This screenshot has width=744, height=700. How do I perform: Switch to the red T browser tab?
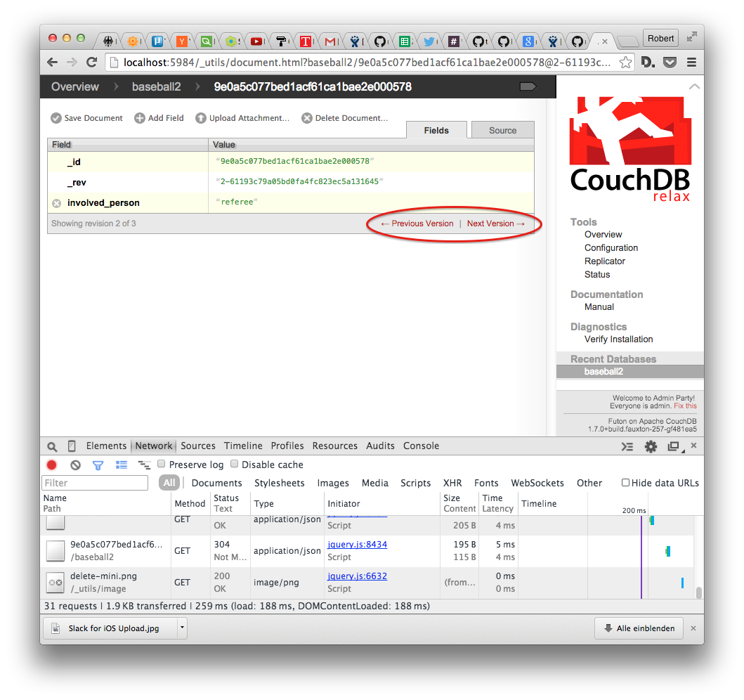tap(306, 41)
